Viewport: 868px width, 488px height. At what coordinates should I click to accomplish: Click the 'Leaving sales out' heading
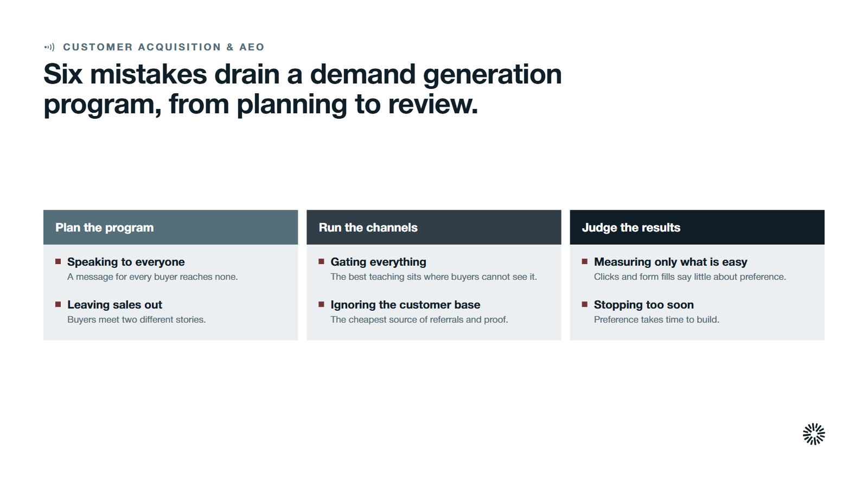(114, 305)
